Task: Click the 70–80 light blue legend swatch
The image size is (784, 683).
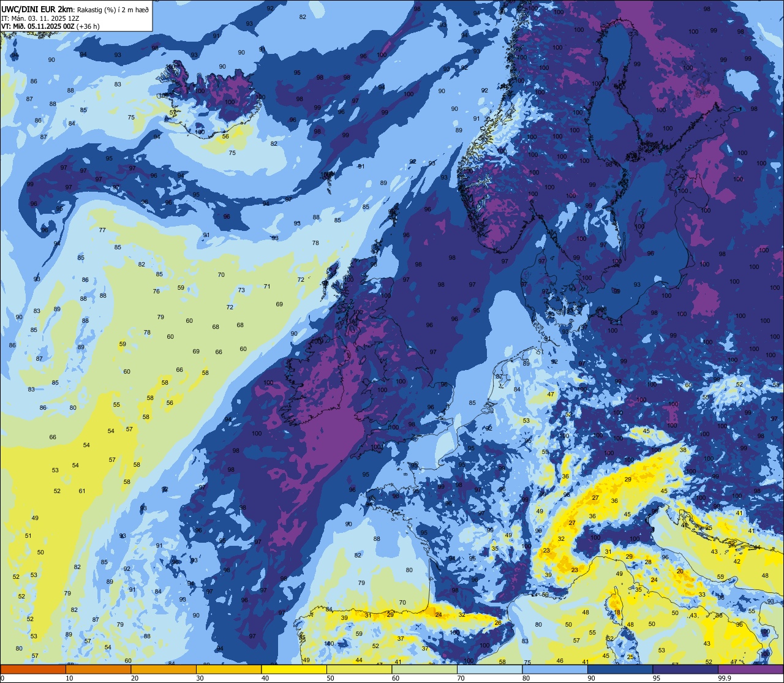Action: pos(489,669)
